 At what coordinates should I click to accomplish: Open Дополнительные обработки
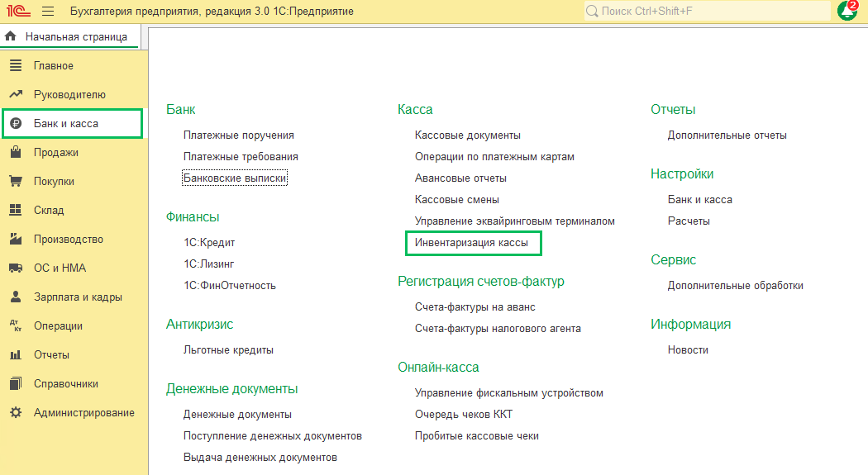coord(735,285)
